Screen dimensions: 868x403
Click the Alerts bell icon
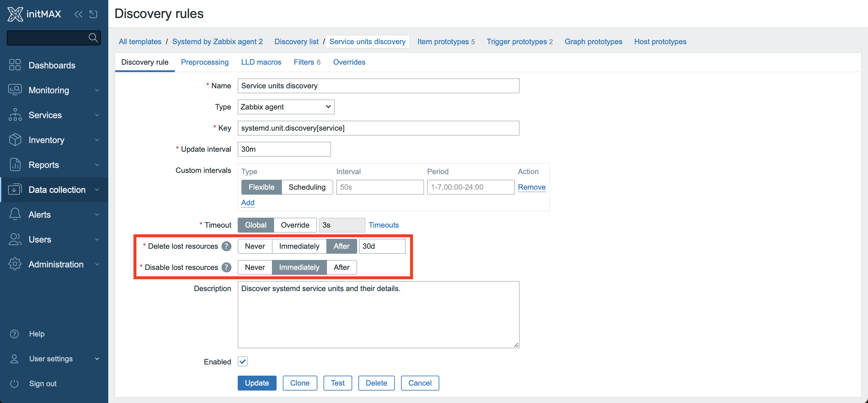15,215
